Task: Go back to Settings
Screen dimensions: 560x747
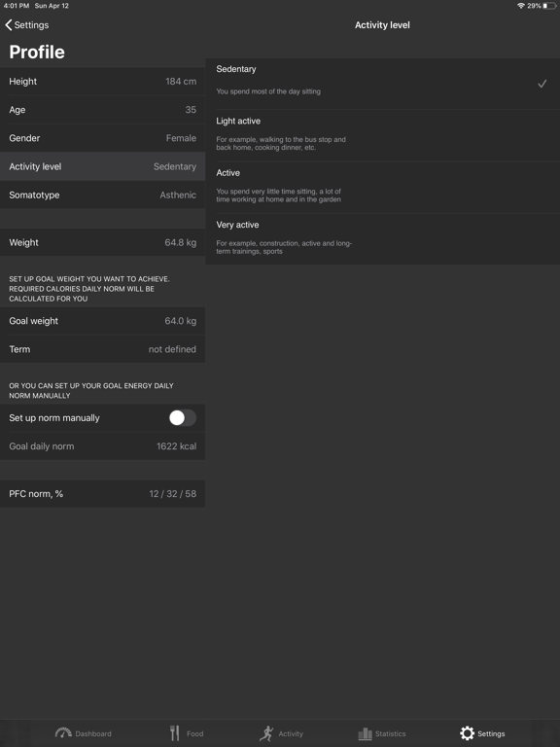Action: coord(27,24)
